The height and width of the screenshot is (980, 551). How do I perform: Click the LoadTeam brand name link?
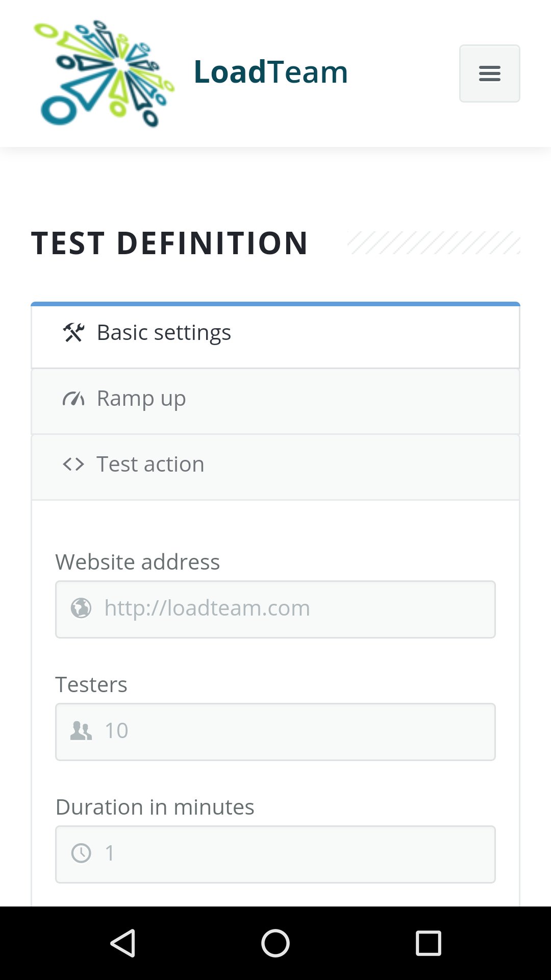(270, 72)
